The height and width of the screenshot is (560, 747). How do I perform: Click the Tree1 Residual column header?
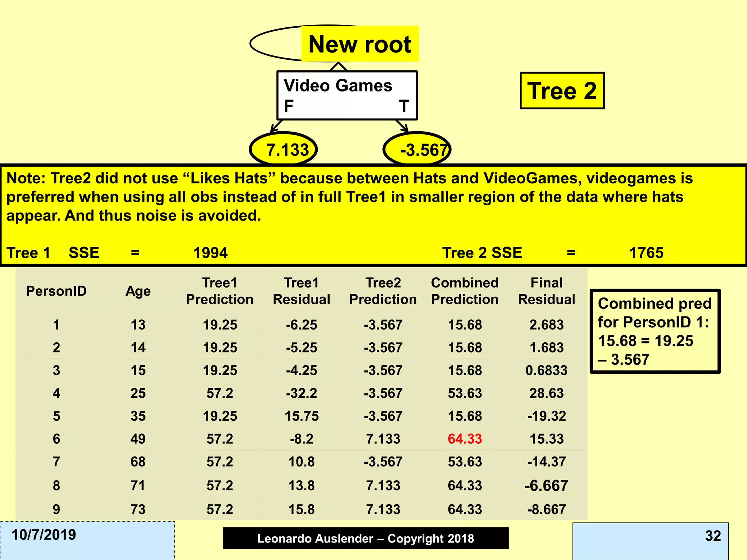[x=301, y=291]
